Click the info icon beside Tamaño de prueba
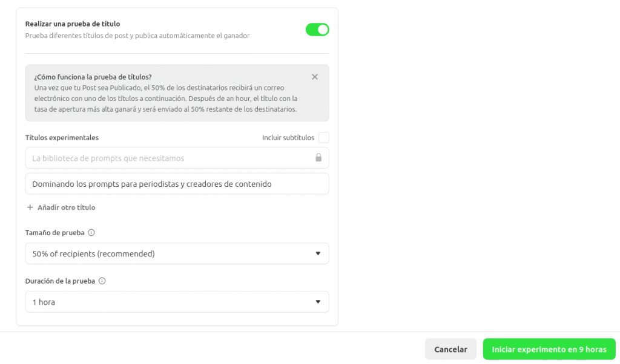 [91, 233]
